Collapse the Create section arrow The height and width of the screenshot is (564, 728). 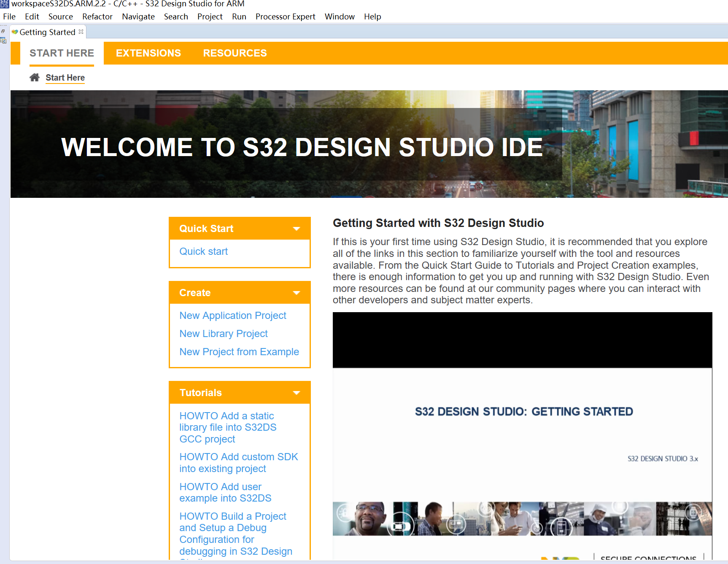point(297,293)
